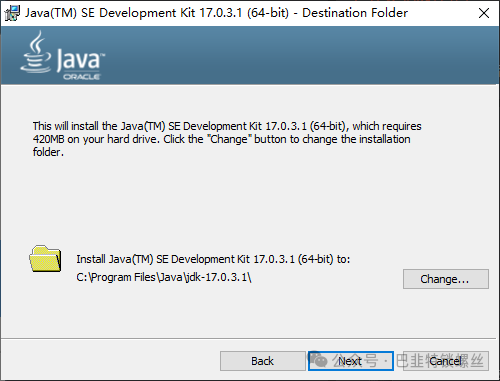Click the Chinese watermark text over Cancel
Screen dimensions: 500x381
(x=440, y=360)
